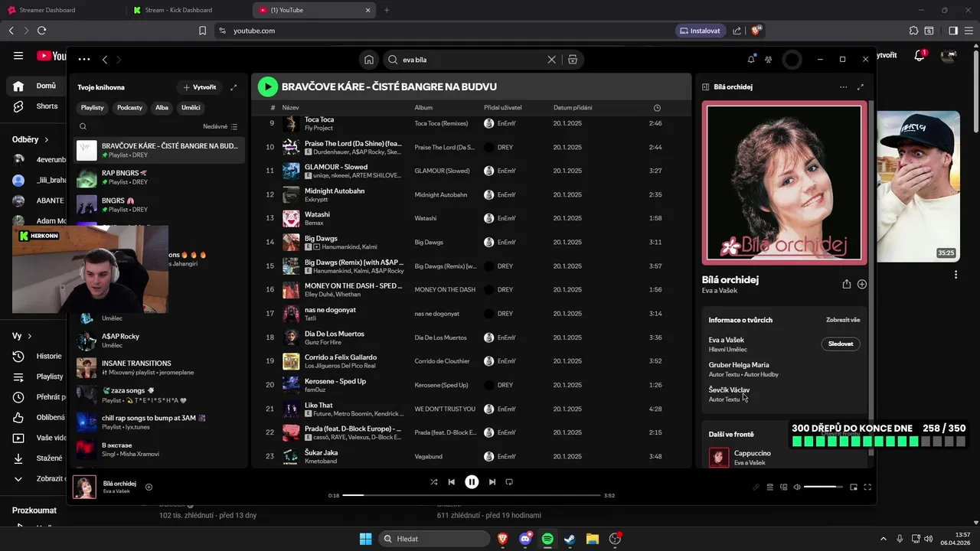
Task: Select track Dia De Los Muertos
Action: coord(471,337)
